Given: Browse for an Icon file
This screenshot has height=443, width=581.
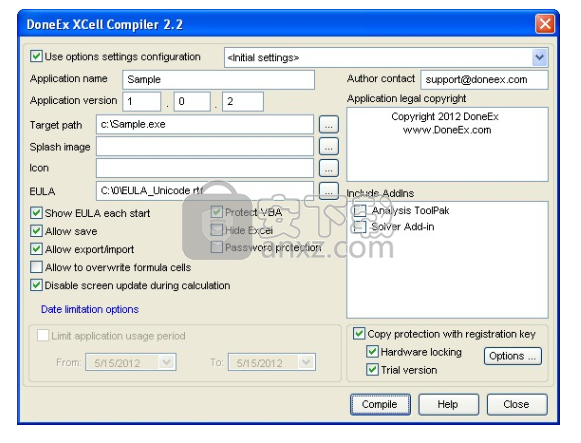Looking at the screenshot, I should [x=329, y=168].
